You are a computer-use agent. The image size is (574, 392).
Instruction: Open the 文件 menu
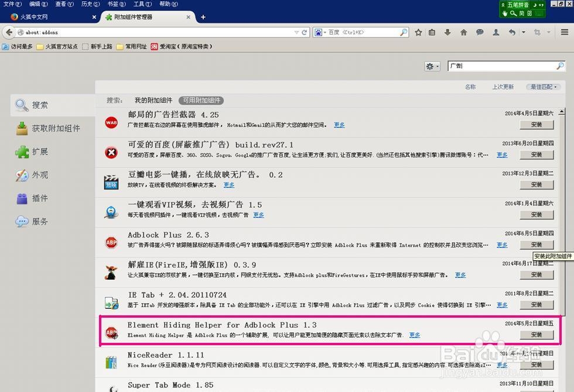(12, 4)
